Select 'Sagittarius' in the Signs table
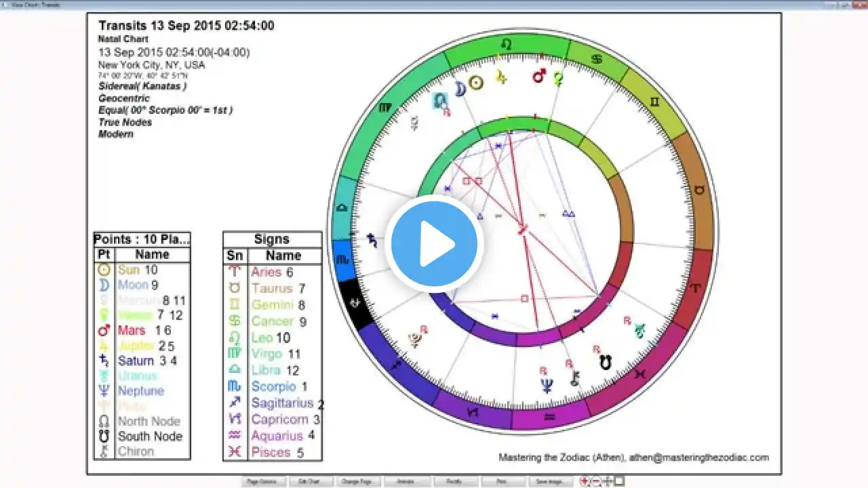This screenshot has height=488, width=868. [x=283, y=403]
